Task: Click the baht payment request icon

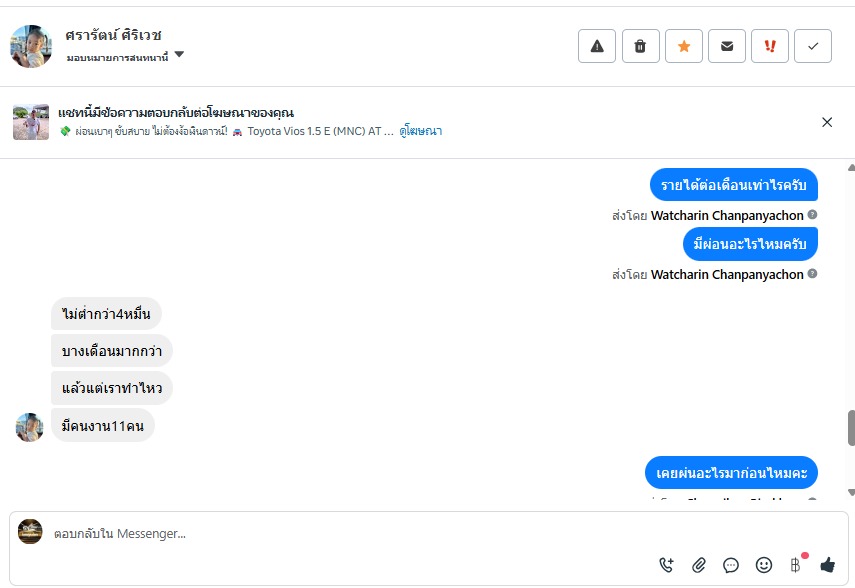Action: (x=796, y=565)
